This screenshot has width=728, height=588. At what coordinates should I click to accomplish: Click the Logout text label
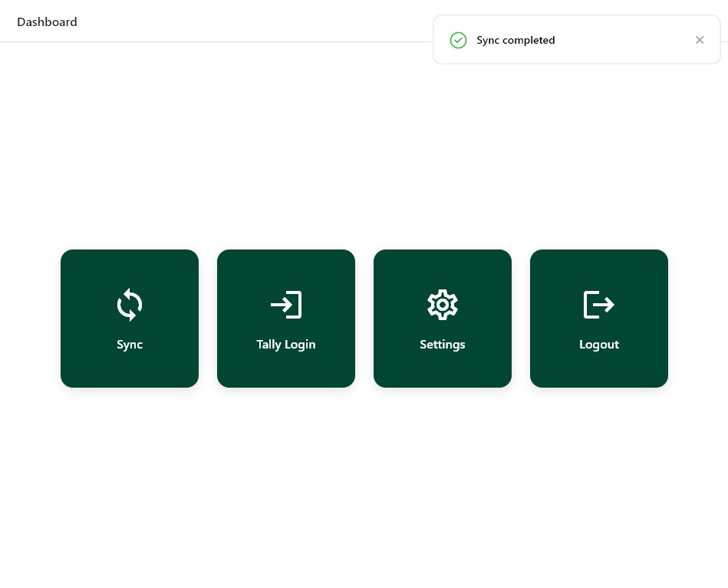pos(599,345)
